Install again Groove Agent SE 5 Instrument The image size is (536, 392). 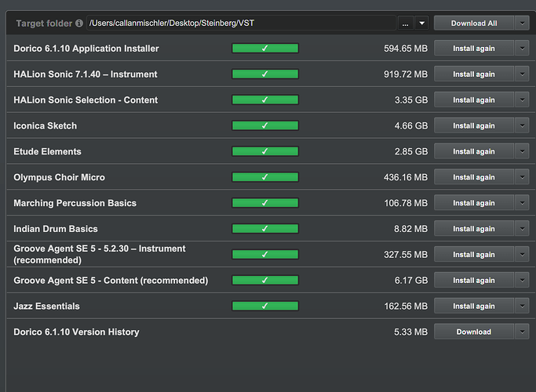coord(474,254)
